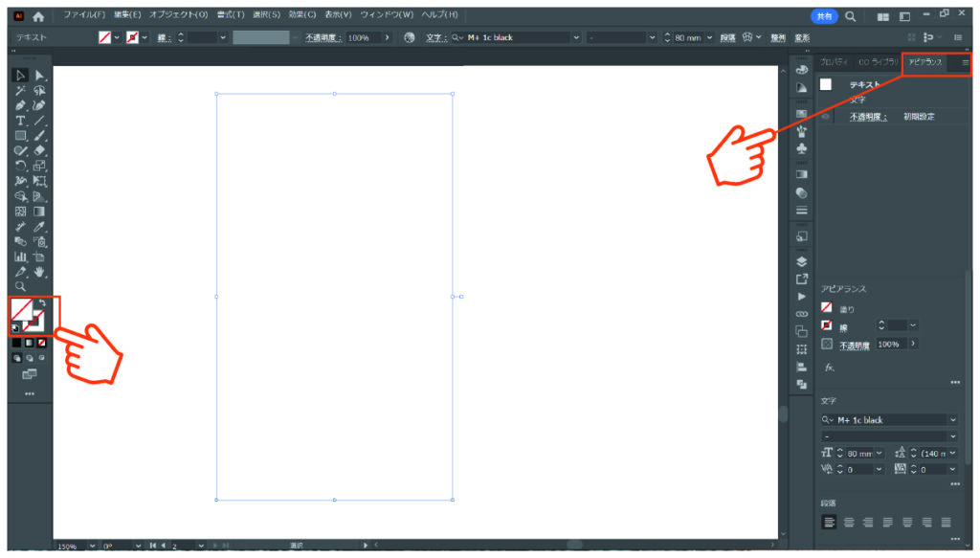
Task: Select the Selection tool (black arrow)
Action: click(x=20, y=76)
